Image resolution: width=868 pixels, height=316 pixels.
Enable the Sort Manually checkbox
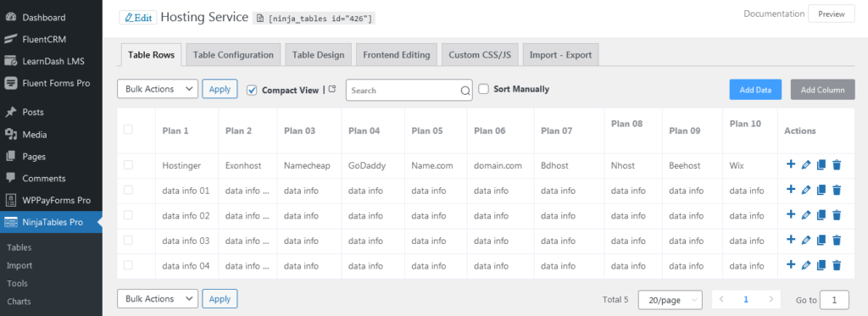pos(483,89)
